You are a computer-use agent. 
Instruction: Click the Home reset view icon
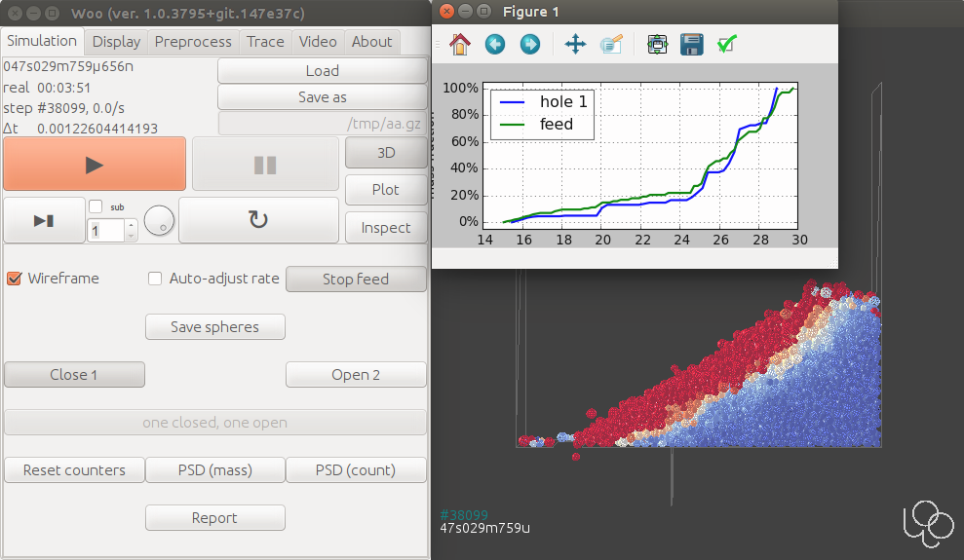(460, 44)
